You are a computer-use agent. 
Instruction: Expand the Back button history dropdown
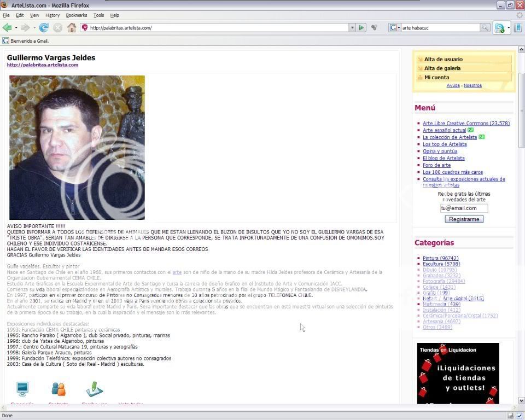point(15,26)
